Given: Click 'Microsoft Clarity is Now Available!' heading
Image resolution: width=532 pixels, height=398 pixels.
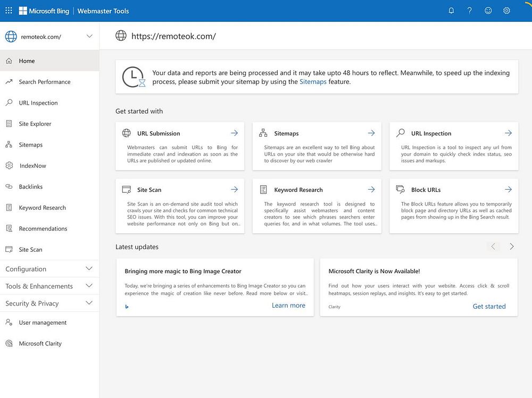Looking at the screenshot, I should pyautogui.click(x=374, y=271).
